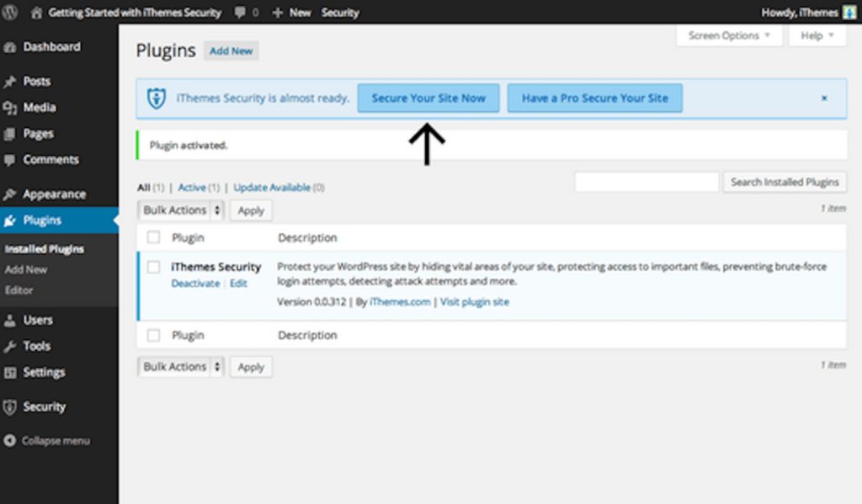Click the Pages icon in sidebar
This screenshot has width=862, height=504.
[x=9, y=134]
